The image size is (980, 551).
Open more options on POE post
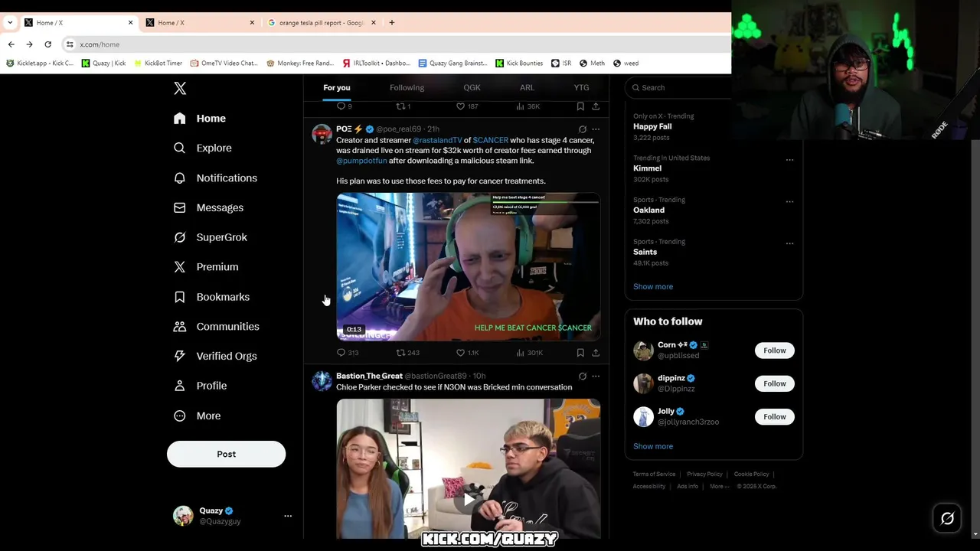[x=596, y=129]
